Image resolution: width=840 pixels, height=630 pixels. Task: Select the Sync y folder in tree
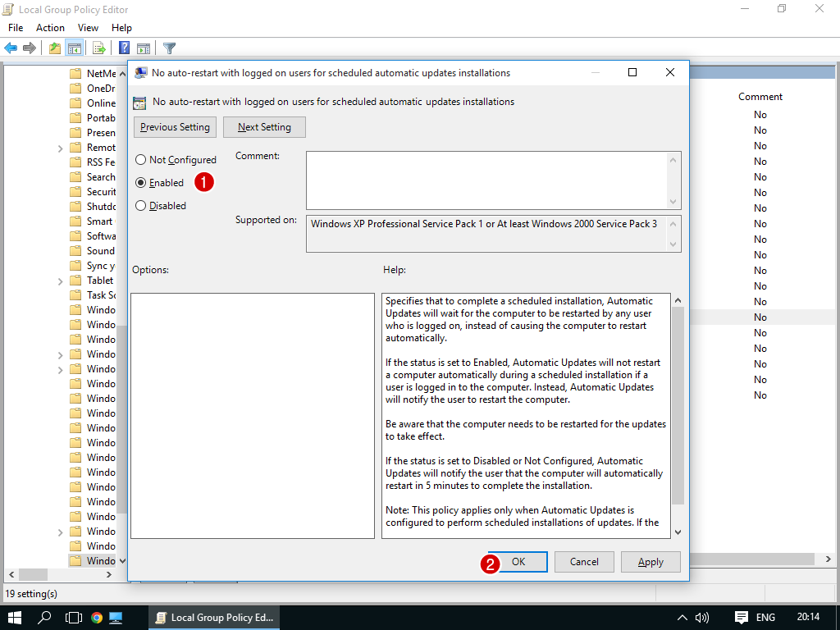click(94, 265)
